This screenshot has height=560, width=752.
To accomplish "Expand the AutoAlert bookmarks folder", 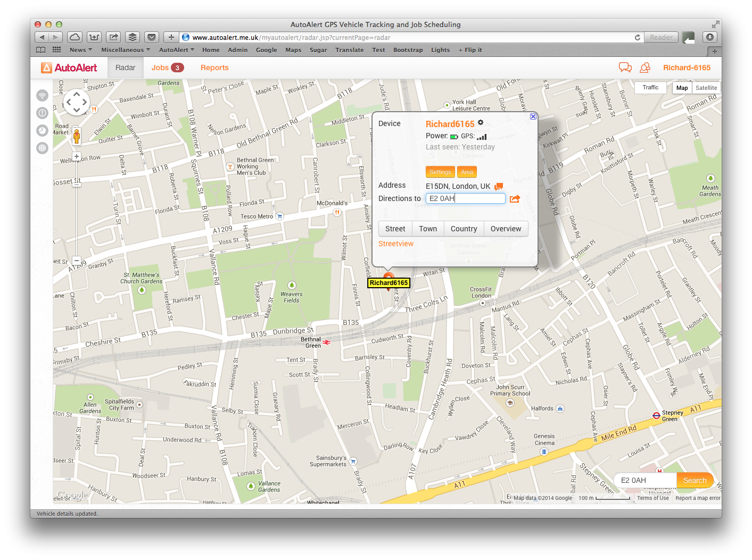I will tap(177, 50).
